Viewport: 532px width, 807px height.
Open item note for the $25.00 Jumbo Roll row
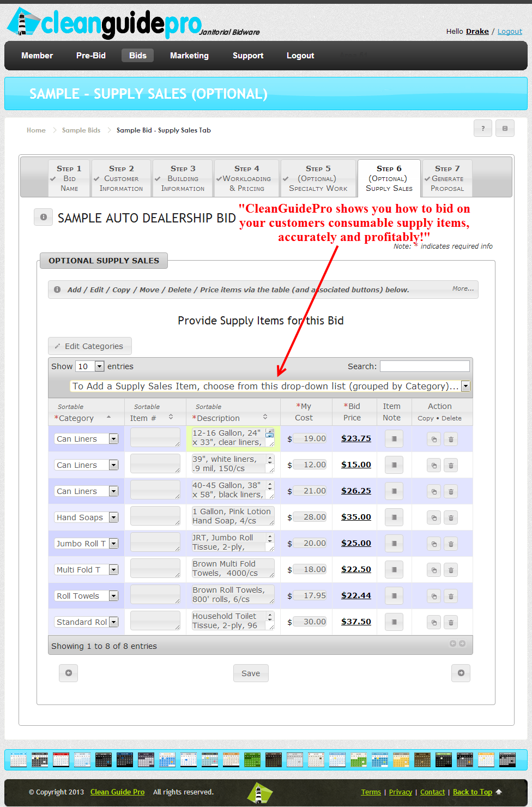coord(394,544)
